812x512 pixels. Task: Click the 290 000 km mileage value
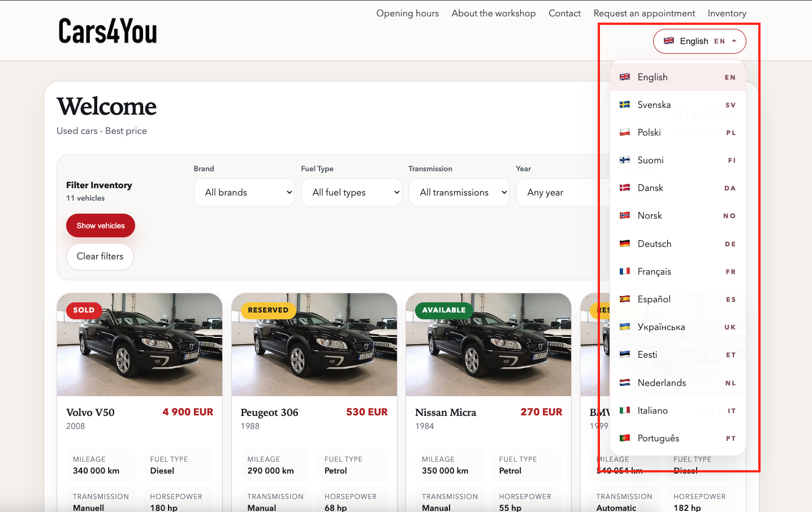[x=270, y=471]
